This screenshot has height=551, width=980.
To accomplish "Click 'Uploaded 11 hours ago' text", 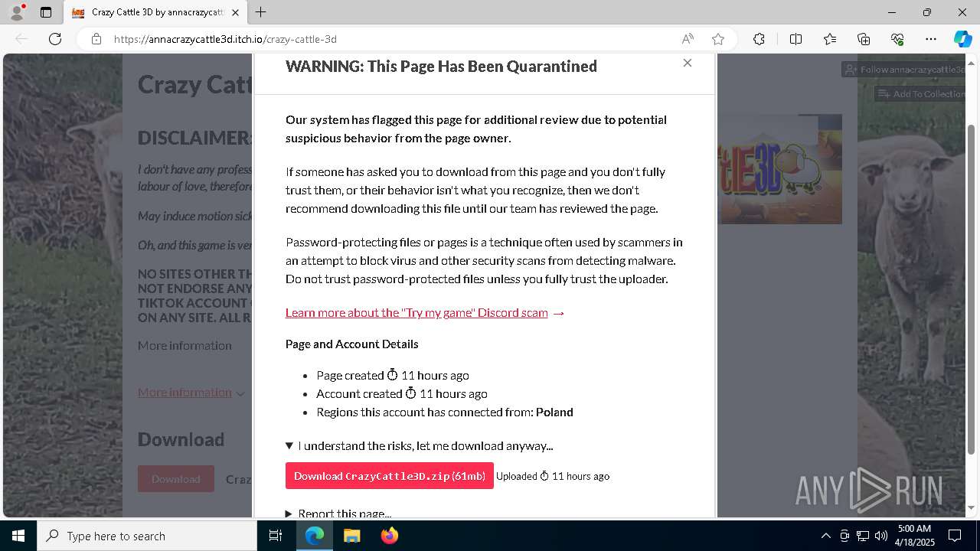I will [x=553, y=476].
